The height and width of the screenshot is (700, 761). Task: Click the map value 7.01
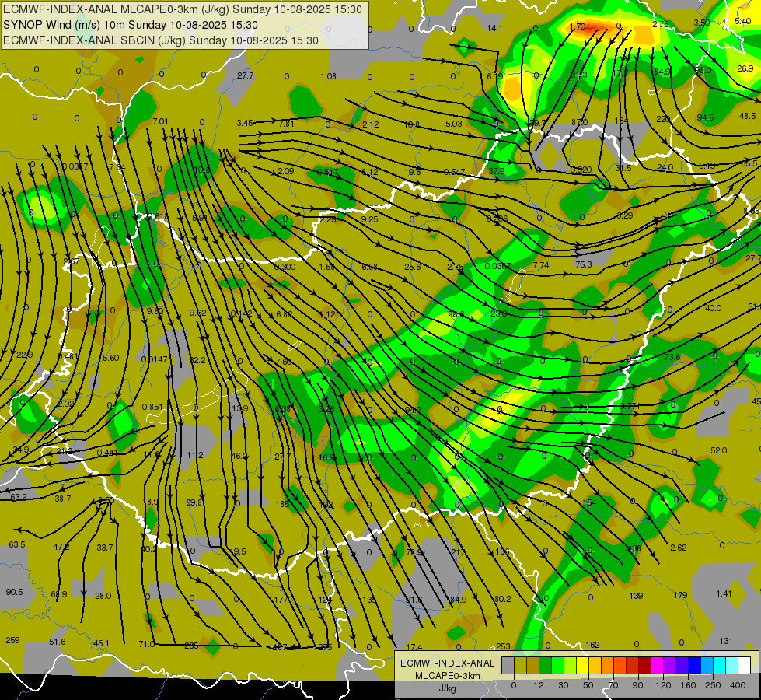[x=160, y=121]
